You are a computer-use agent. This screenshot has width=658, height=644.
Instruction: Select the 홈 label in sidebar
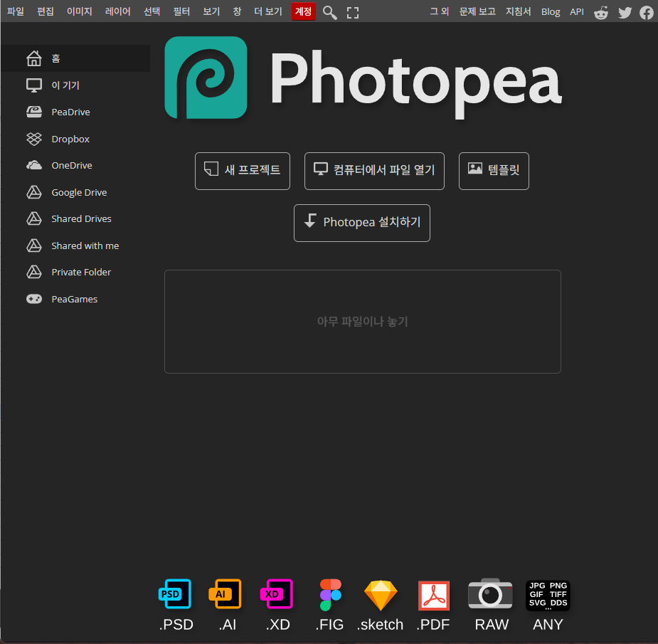click(x=55, y=58)
